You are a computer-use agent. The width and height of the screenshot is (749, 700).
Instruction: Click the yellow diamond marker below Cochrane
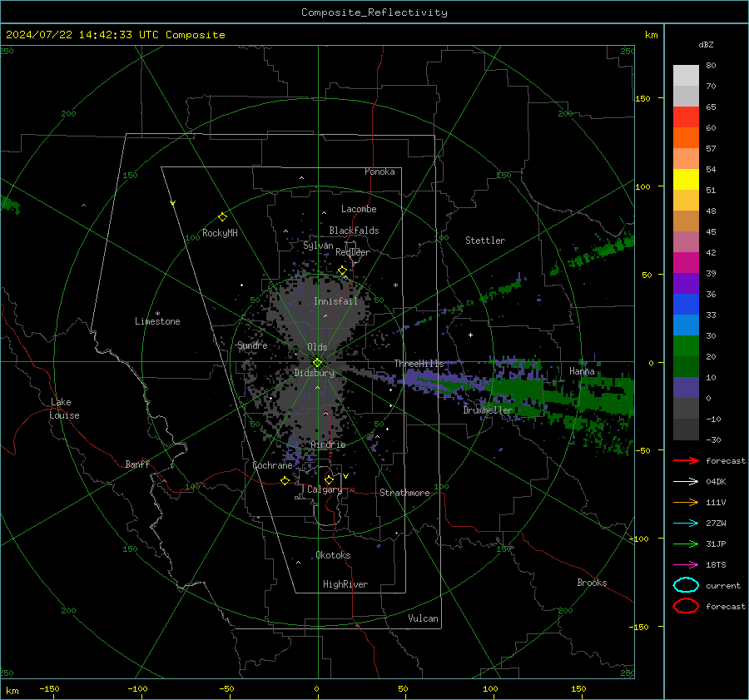pyautogui.click(x=285, y=480)
